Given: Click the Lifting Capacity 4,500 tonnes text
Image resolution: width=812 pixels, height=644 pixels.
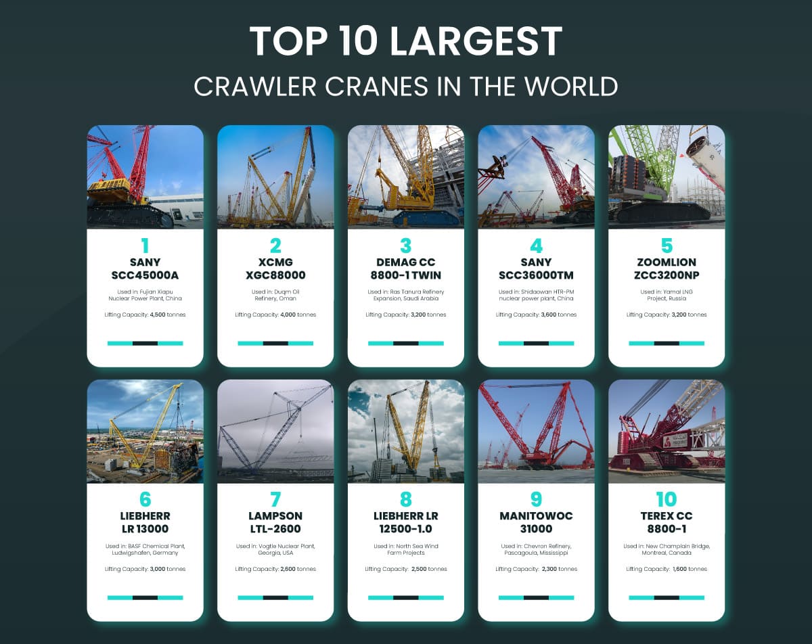Looking at the screenshot, I should coord(144,314).
